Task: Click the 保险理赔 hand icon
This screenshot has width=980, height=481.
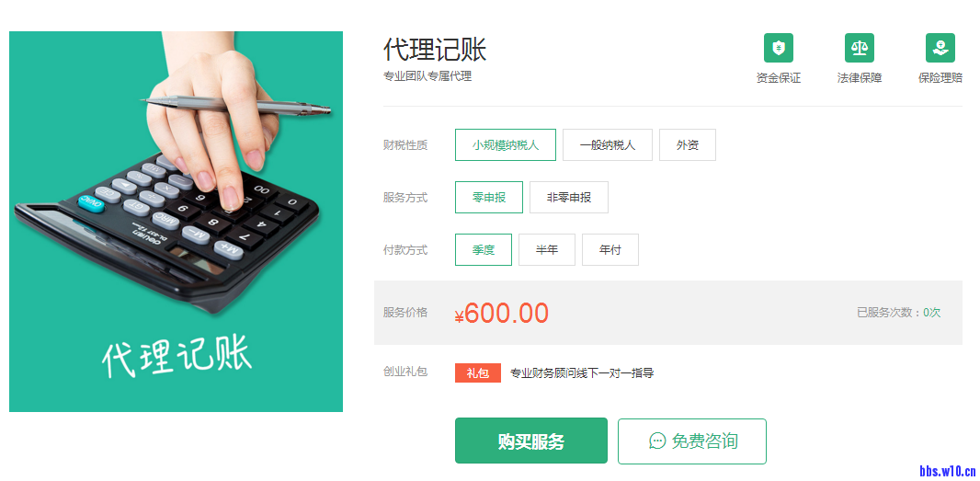Action: 940,48
